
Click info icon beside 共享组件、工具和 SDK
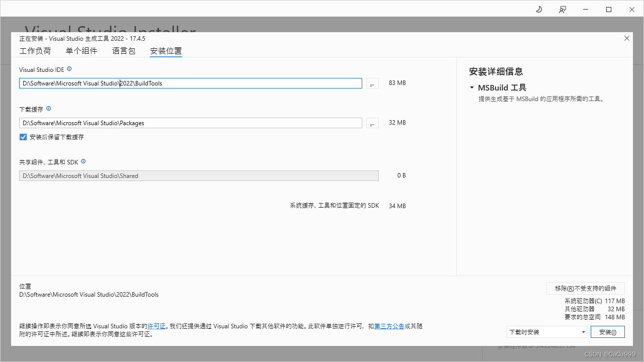click(84, 161)
